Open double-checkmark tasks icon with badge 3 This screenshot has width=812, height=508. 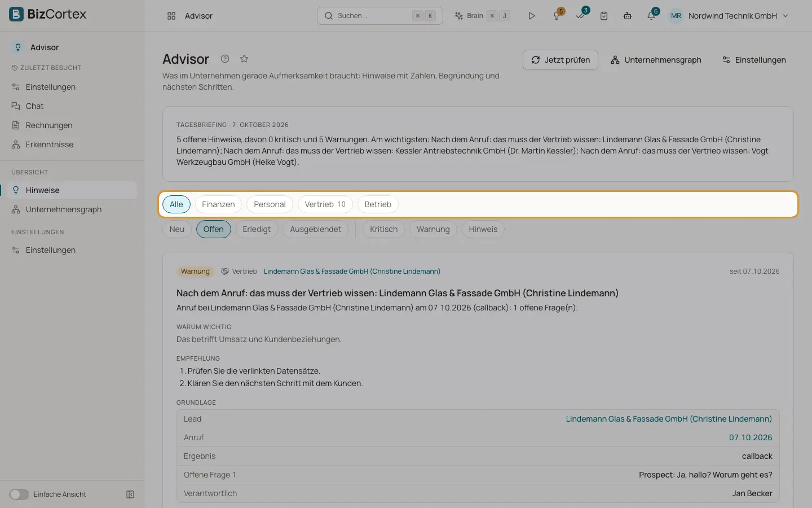581,15
